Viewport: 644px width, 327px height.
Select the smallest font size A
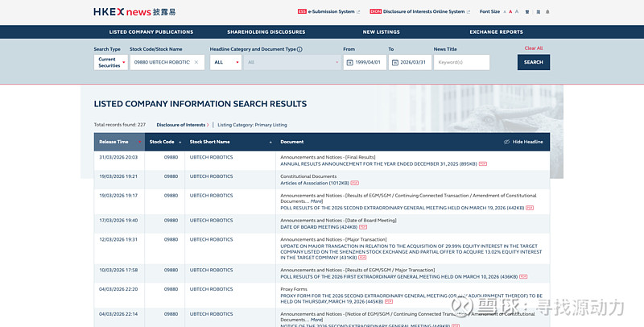click(x=505, y=12)
